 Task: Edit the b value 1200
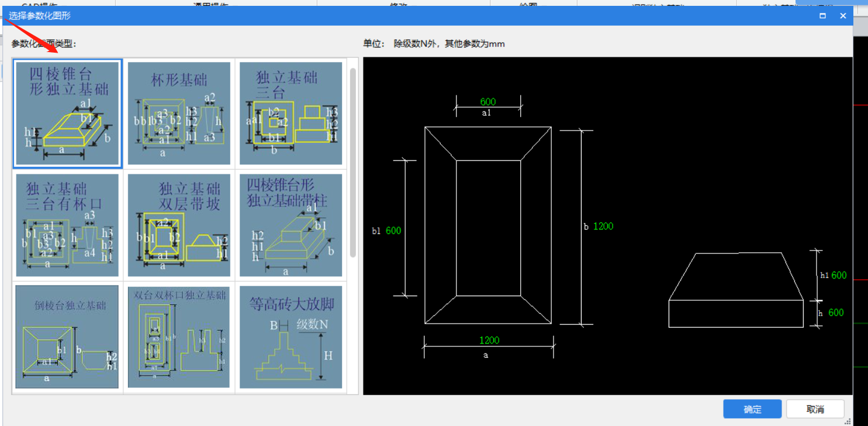coord(603,226)
